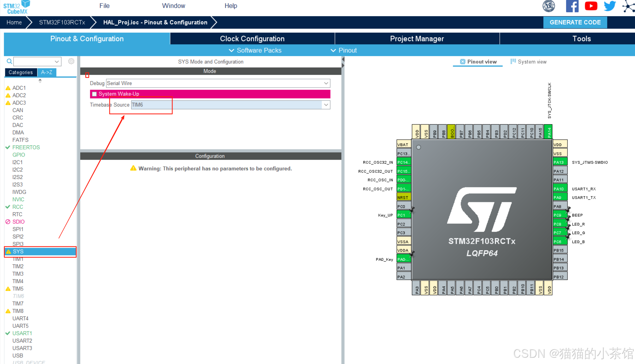Open the Twitter link icon
635x364 pixels.
(610, 6)
